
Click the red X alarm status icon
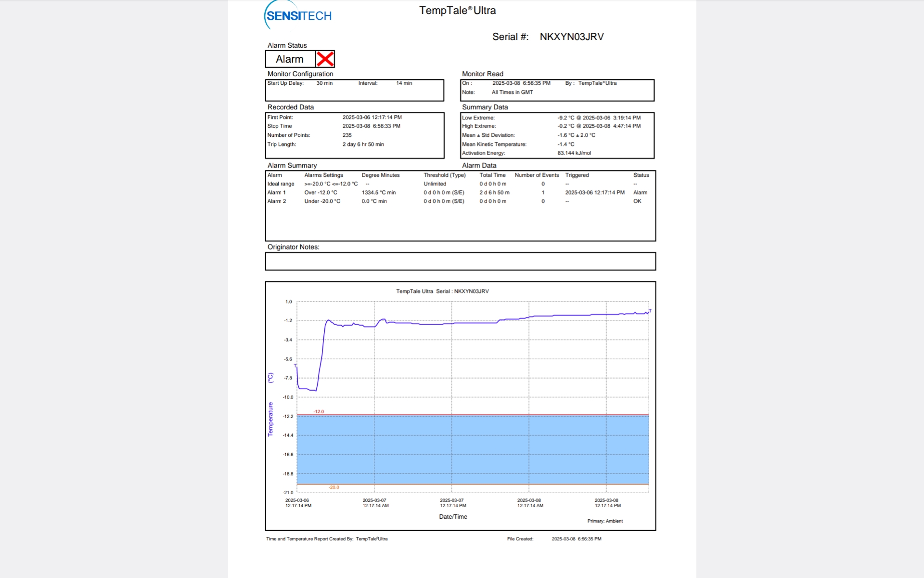pos(325,59)
